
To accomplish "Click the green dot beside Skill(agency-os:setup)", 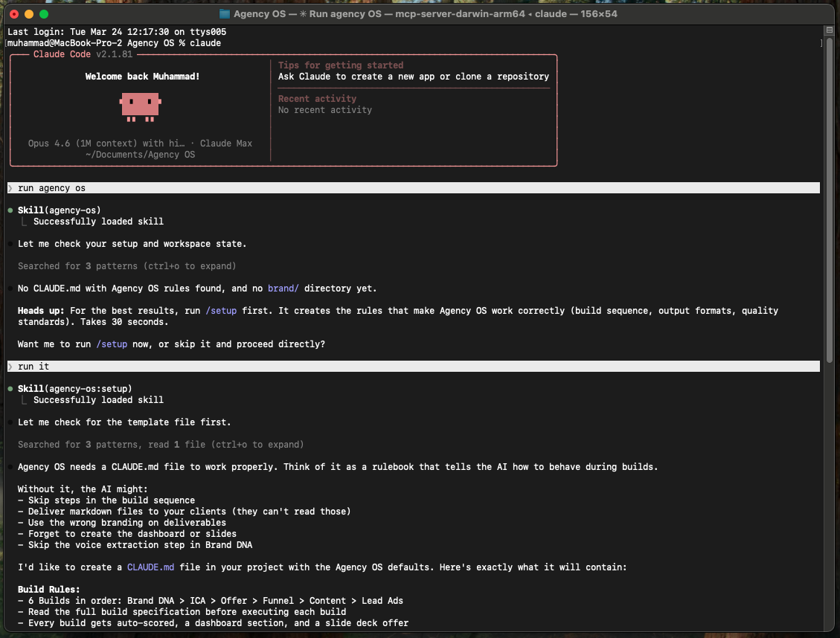I will pyautogui.click(x=10, y=388).
